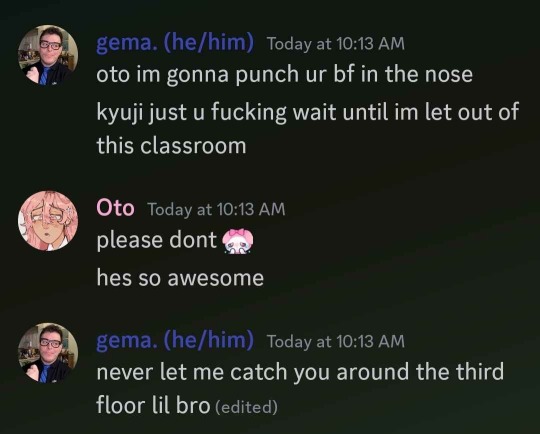The image size is (540, 434).
Task: Open Oto's pink-haired avatar
Action: click(48, 221)
